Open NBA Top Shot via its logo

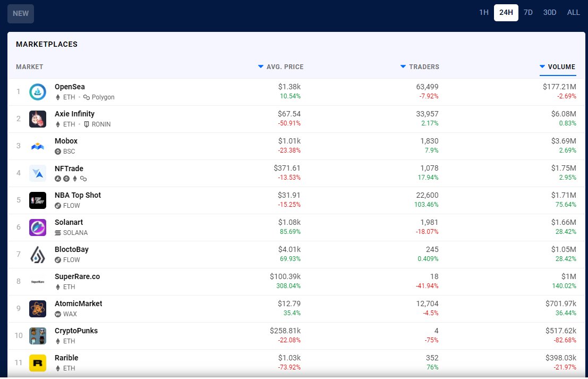click(x=38, y=200)
